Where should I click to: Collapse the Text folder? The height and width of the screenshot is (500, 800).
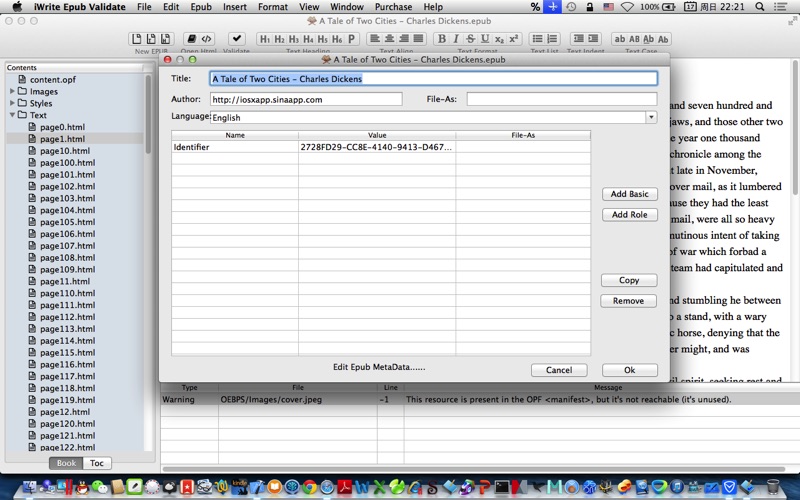12,115
